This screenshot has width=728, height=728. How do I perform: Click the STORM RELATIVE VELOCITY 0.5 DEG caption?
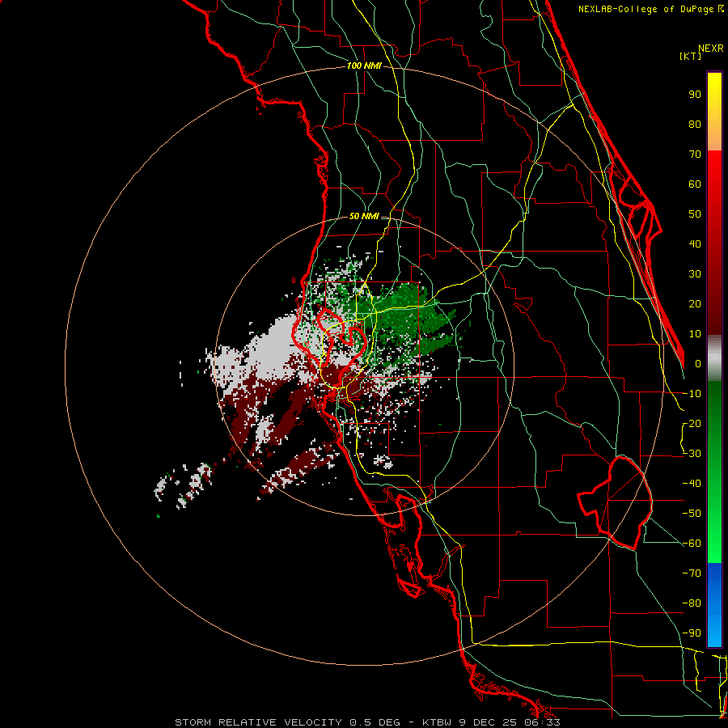pos(287,722)
